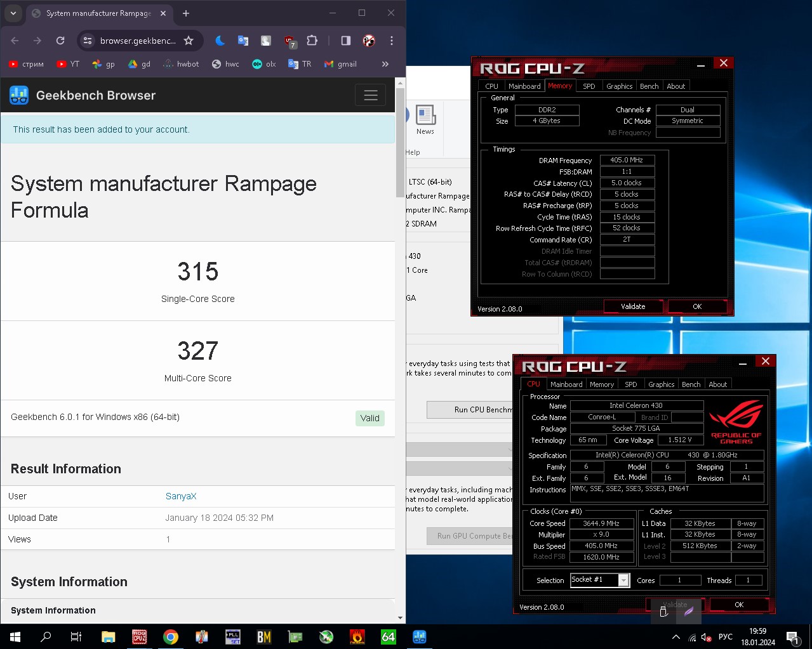Open Windows taskbar search

click(46, 637)
